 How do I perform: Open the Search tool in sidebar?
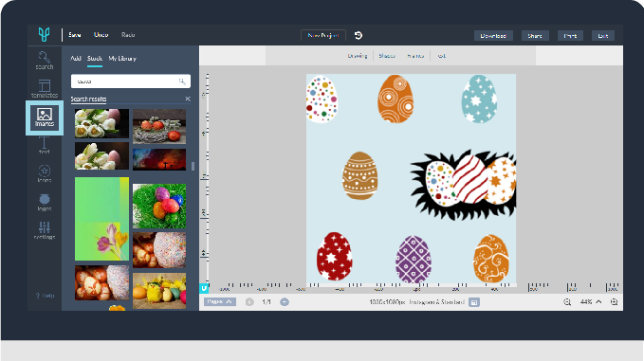(45, 61)
